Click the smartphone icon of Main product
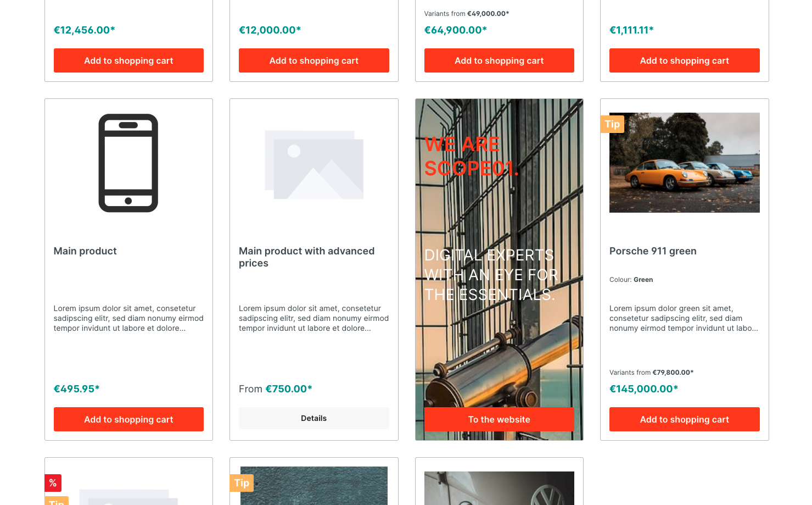812x505 pixels. pyautogui.click(x=128, y=163)
